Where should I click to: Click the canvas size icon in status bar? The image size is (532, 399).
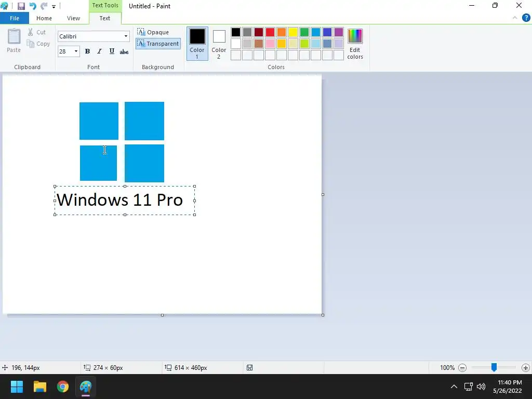point(168,367)
